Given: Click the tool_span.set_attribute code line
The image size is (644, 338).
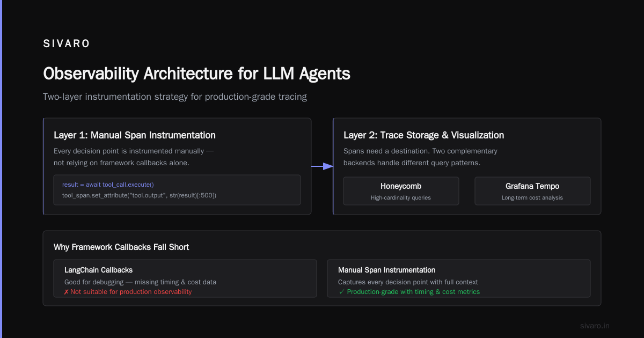Looking at the screenshot, I should pos(140,195).
